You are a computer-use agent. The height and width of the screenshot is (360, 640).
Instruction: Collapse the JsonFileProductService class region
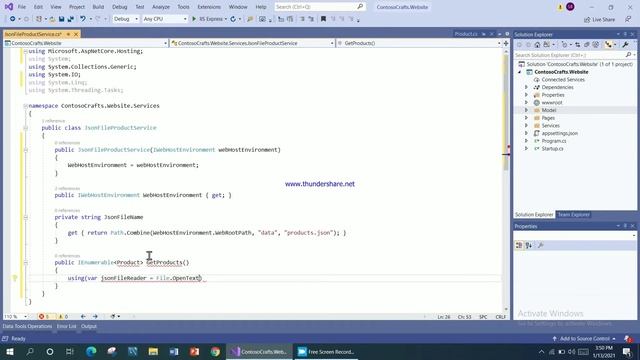pyautogui.click(x=25, y=128)
